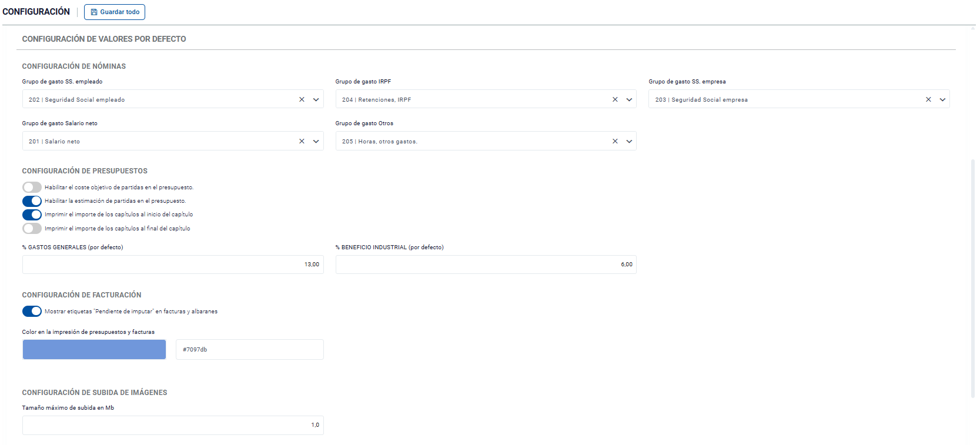Expand the SS. empleado dropdown arrow
Screen dimensions: 980x445
coord(316,99)
